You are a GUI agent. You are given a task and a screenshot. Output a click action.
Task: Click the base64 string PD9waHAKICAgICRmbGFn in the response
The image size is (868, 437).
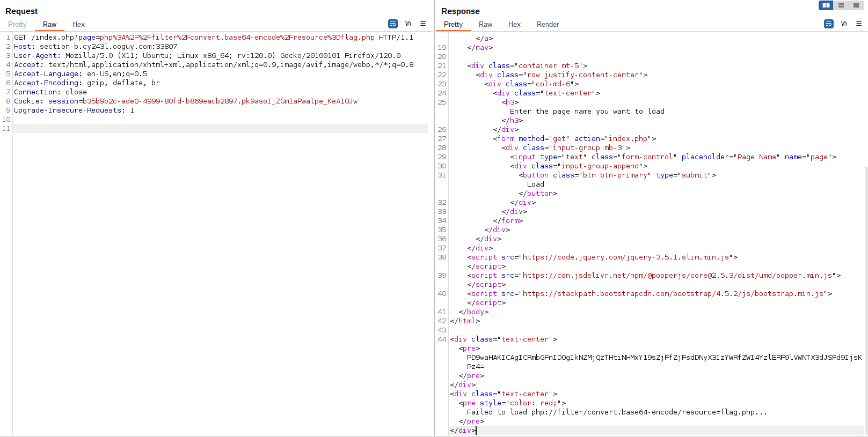(x=664, y=358)
